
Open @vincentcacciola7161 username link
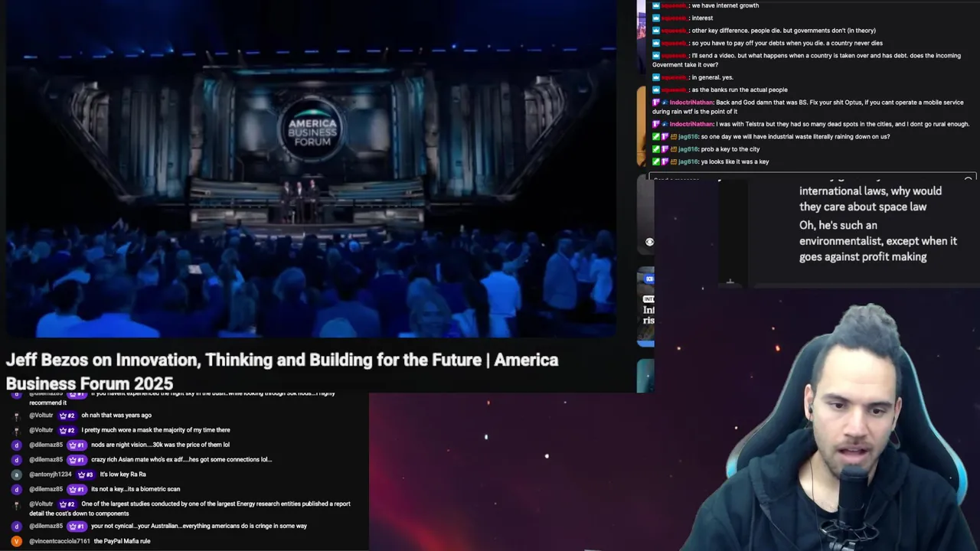[x=60, y=541]
